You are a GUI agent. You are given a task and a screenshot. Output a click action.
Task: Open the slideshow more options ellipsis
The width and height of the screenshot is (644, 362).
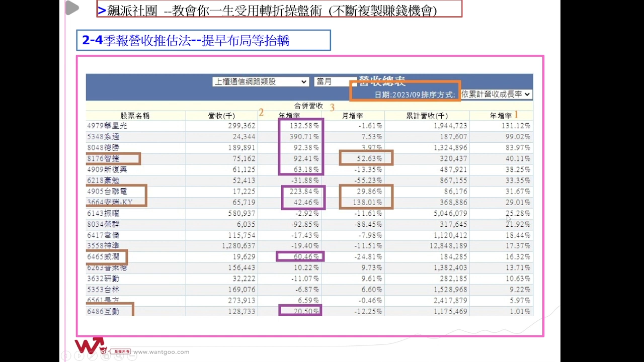tap(132, 356)
